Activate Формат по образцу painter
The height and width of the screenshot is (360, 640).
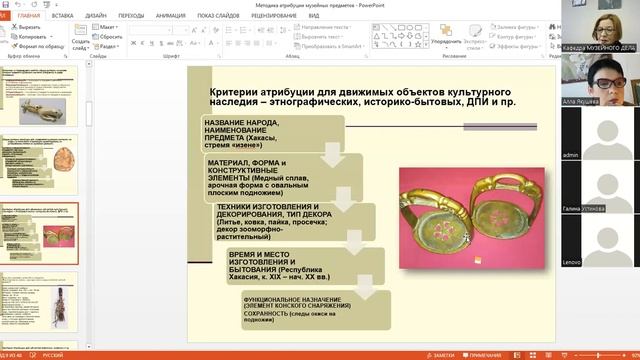(38, 47)
